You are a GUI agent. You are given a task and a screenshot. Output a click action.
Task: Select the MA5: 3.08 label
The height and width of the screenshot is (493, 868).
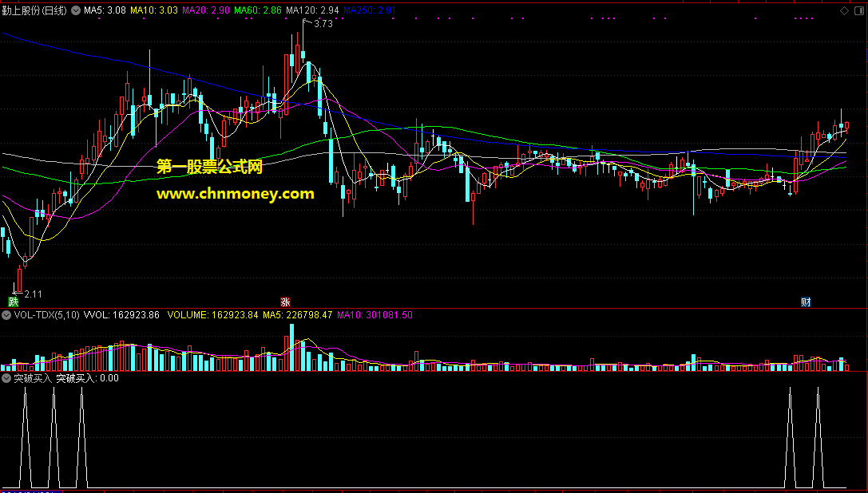click(x=105, y=10)
